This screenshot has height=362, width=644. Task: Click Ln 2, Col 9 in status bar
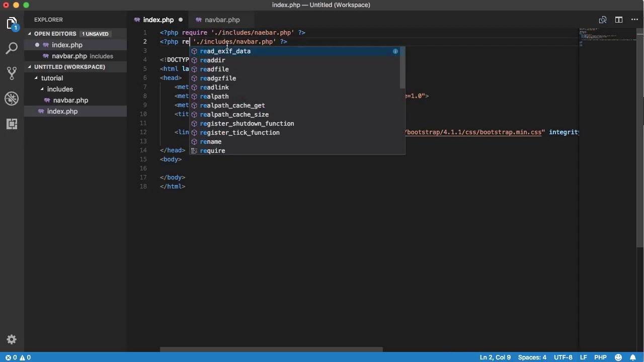[495, 357]
